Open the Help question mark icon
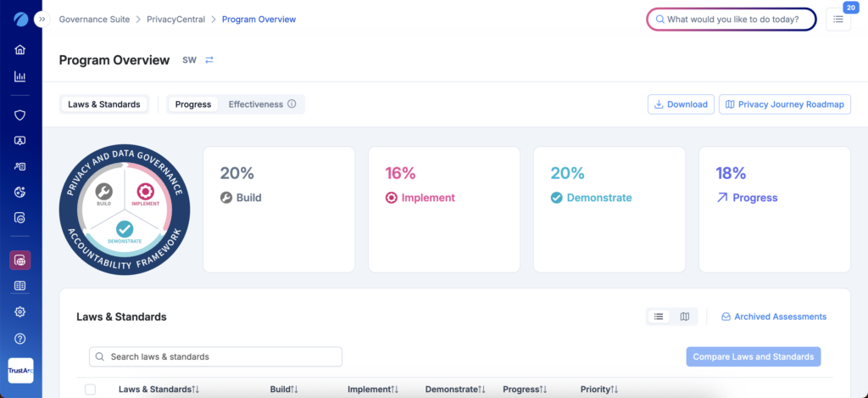Viewport: 868px width, 398px height. tap(20, 339)
